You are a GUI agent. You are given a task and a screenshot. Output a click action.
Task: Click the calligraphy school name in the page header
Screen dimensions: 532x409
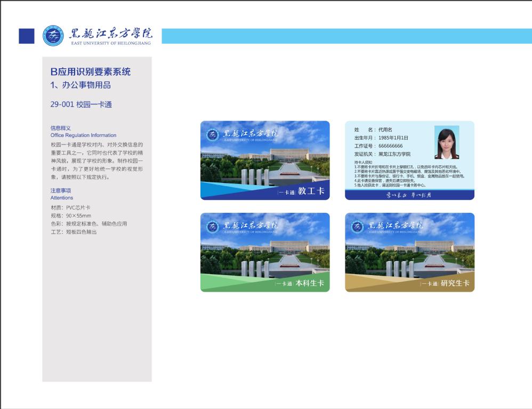111,33
